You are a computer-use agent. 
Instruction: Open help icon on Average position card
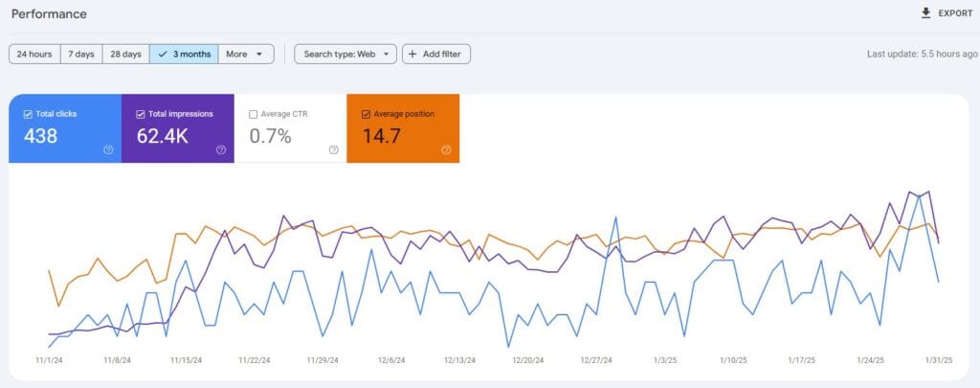446,149
